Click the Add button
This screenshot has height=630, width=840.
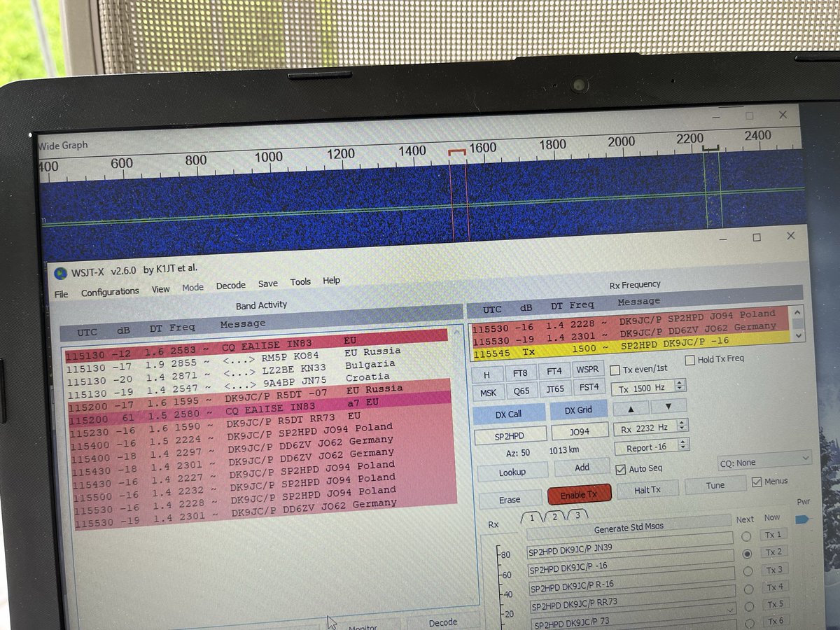click(582, 468)
